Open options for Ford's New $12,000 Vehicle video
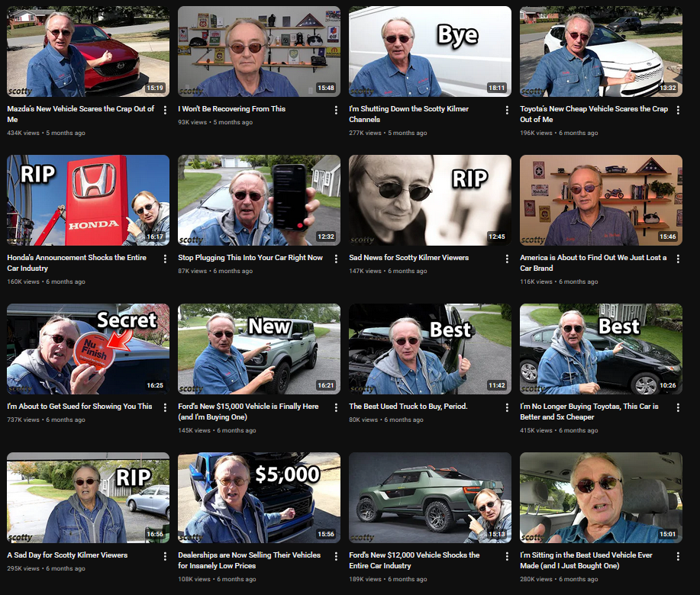700x595 pixels. point(507,556)
